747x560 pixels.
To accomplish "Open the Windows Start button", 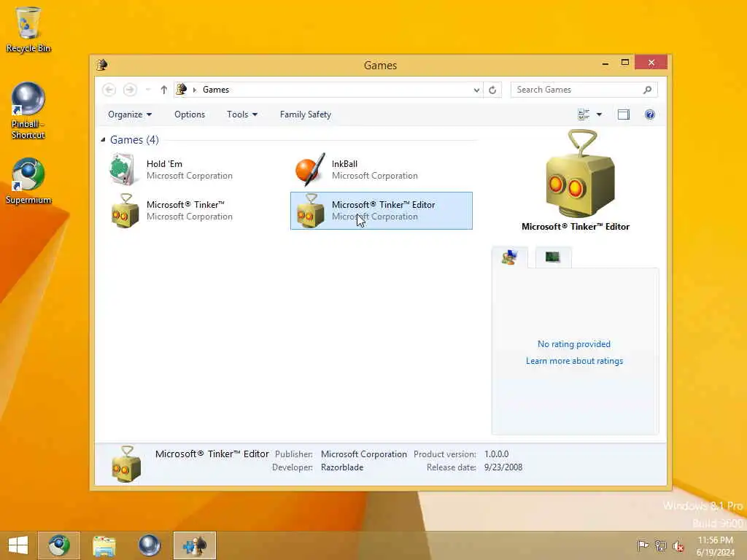I will (18, 545).
